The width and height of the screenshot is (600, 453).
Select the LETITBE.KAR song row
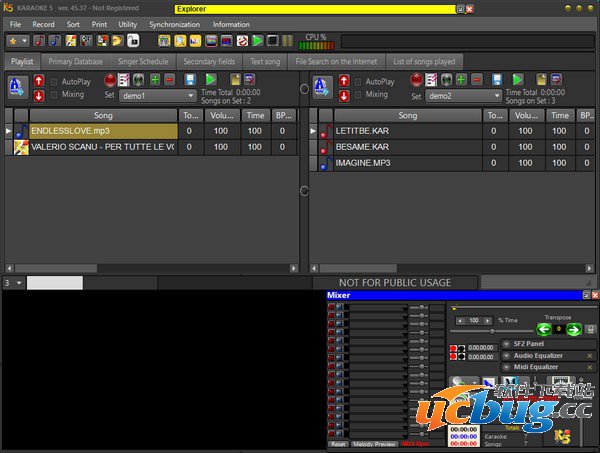(405, 131)
